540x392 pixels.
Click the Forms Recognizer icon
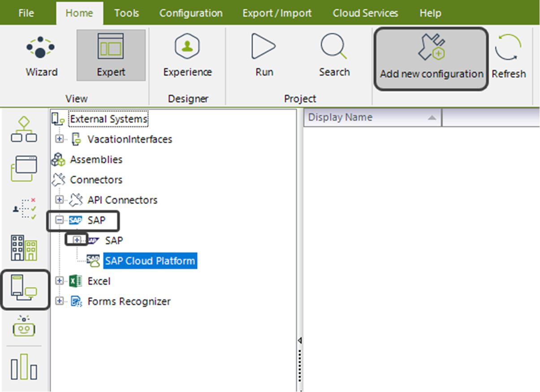click(76, 302)
